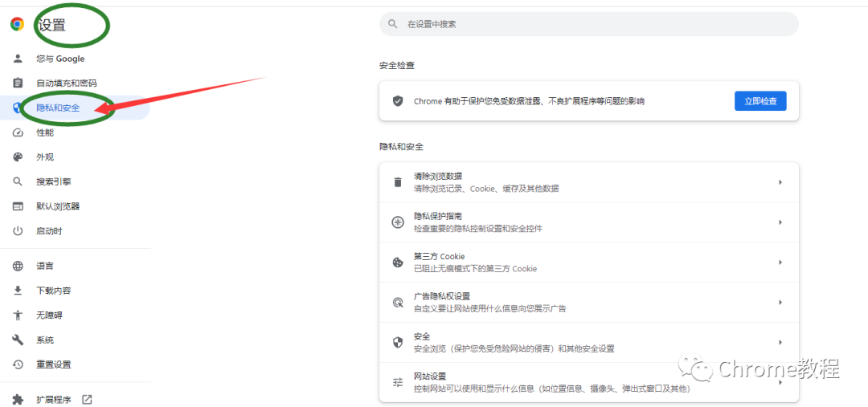Click the magnifier icon for 搜索引擎
868x407 pixels.
(x=18, y=181)
